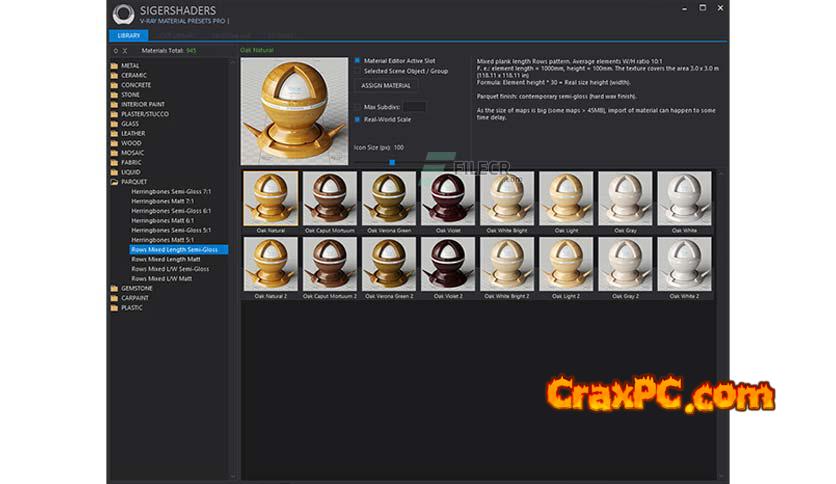Select the Material Editor Active Slot option
Screen dimensions: 836x484
357,60
